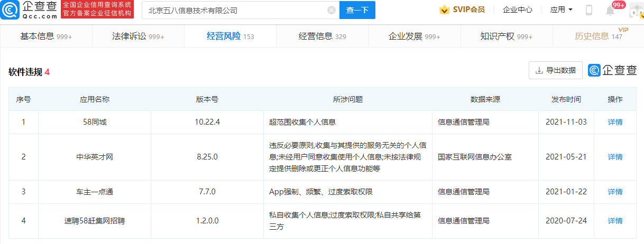Click version number 8.25.0
This screenshot has height=244, width=644.
207,157
